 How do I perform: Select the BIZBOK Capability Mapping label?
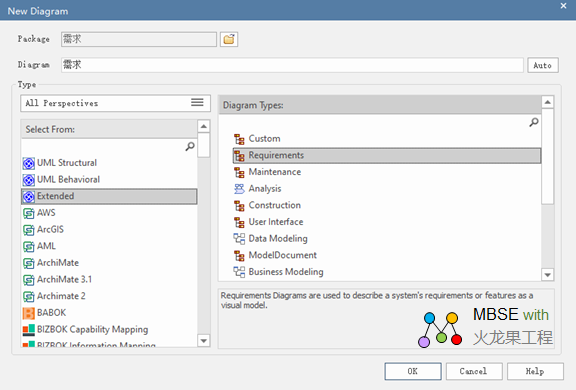pos(93,329)
